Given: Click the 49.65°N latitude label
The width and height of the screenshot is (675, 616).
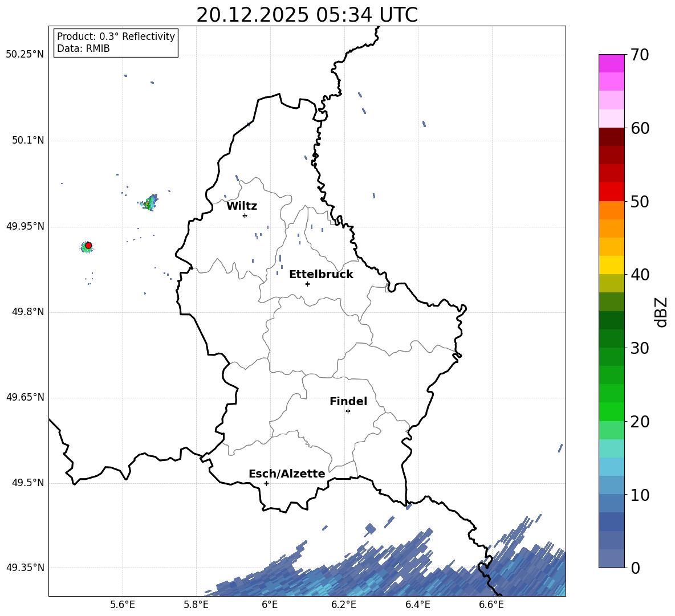Looking at the screenshot, I should [25, 397].
